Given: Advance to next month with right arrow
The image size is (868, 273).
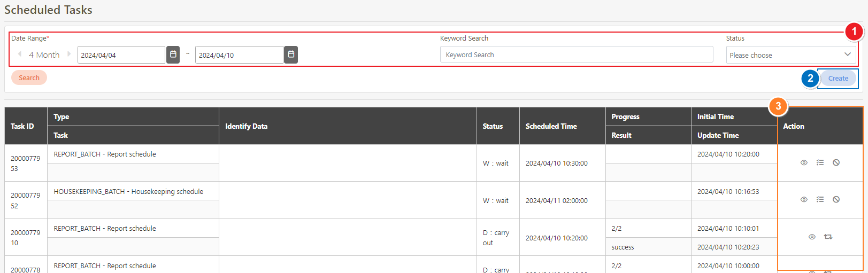Looking at the screenshot, I should click(x=69, y=54).
